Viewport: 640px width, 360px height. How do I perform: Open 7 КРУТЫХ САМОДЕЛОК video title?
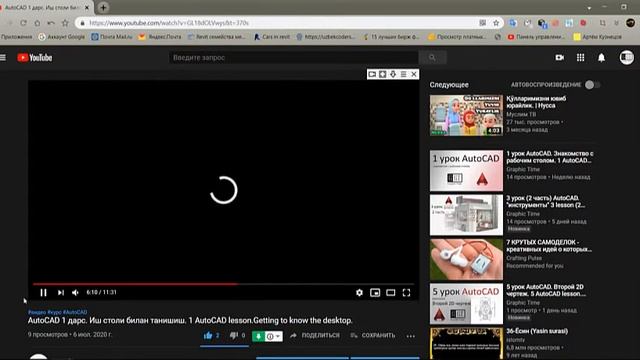point(549,246)
